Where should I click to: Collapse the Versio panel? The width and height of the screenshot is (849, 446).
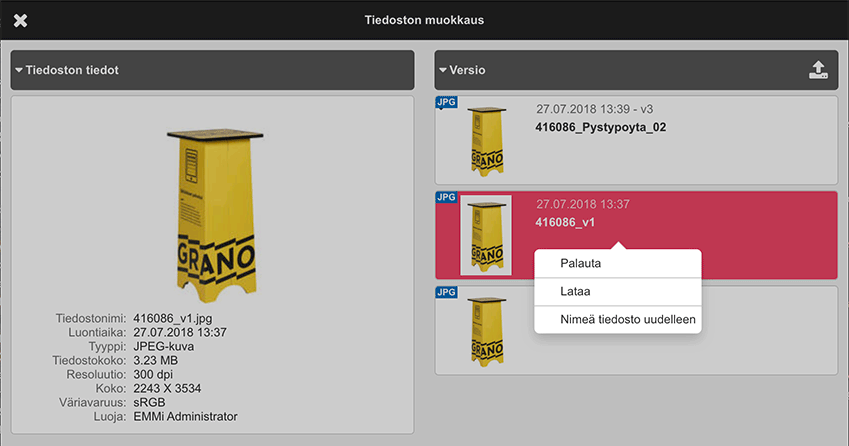click(443, 70)
